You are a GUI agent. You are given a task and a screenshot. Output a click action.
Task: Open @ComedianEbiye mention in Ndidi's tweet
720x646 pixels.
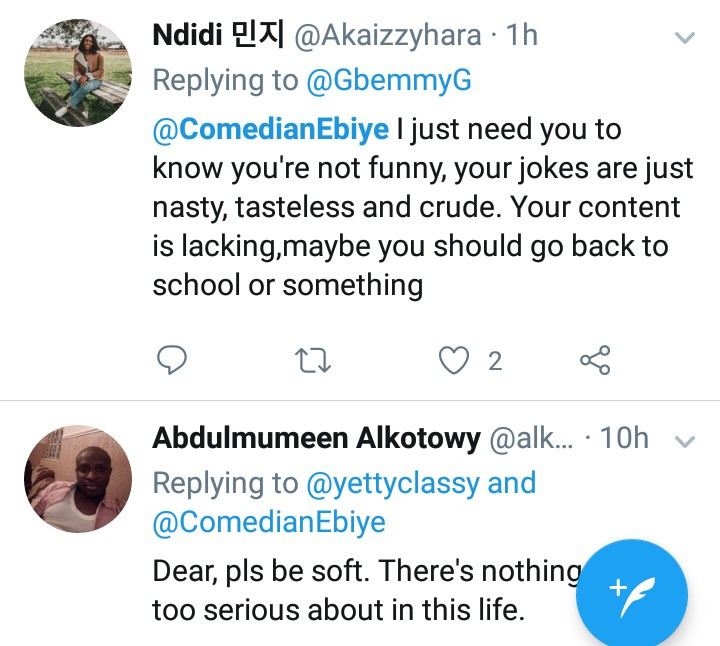[269, 130]
